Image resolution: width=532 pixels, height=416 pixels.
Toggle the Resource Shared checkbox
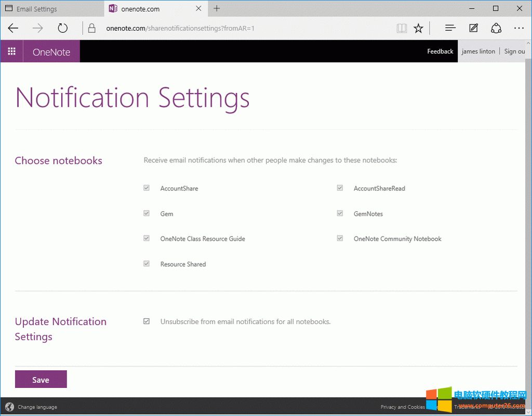[x=147, y=264]
